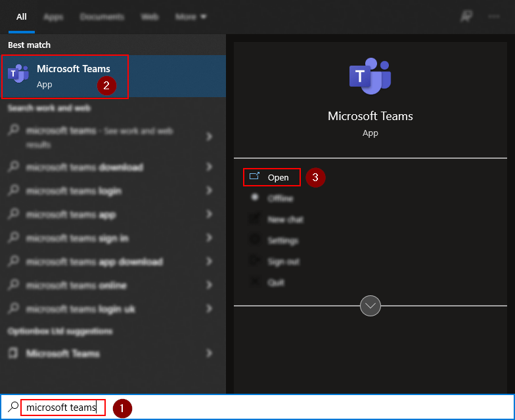Expand arrow for 'microsoft teams sign in'

coord(209,238)
